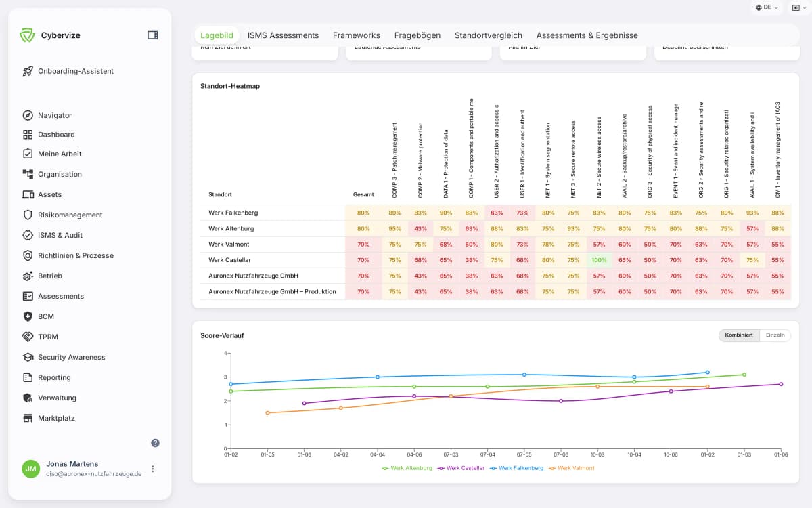Click Werk Falkenberg row name

point(233,213)
